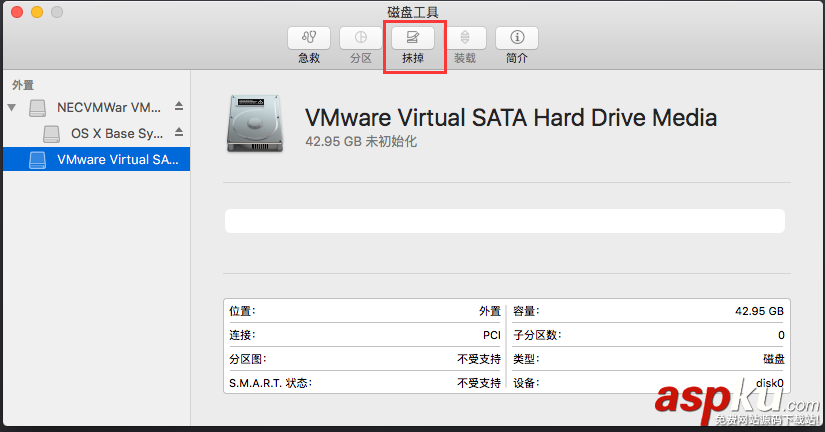Click the 容量 42.95 GB info row
Image resolution: width=825 pixels, height=432 pixels.
coord(649,311)
